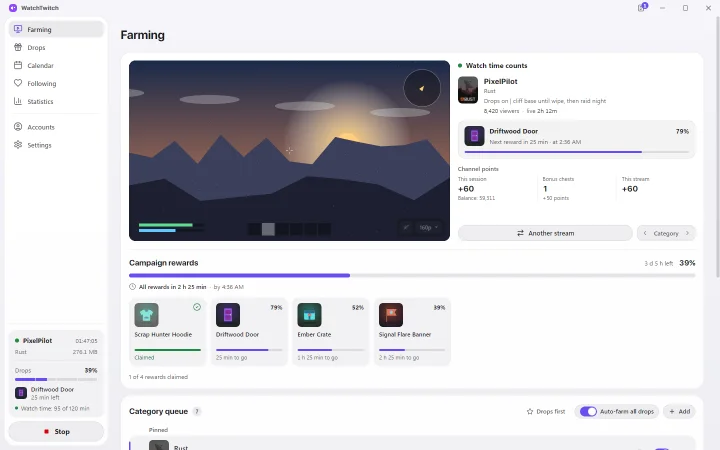720x450 pixels.
Task: Click the mute icon in video player
Action: 406,227
